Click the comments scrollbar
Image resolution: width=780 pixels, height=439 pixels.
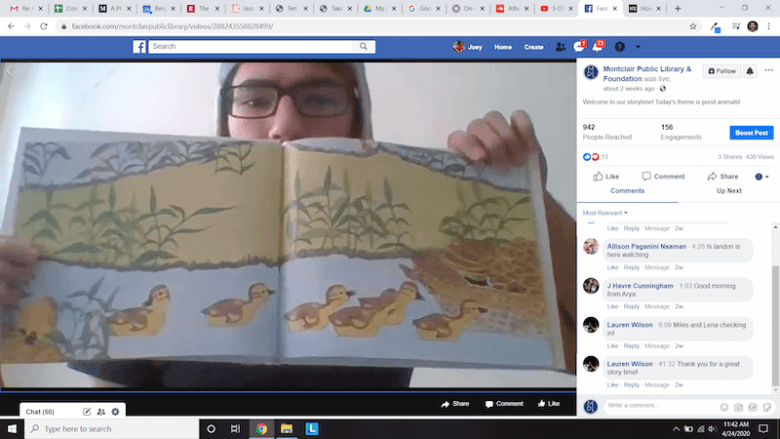(x=775, y=326)
